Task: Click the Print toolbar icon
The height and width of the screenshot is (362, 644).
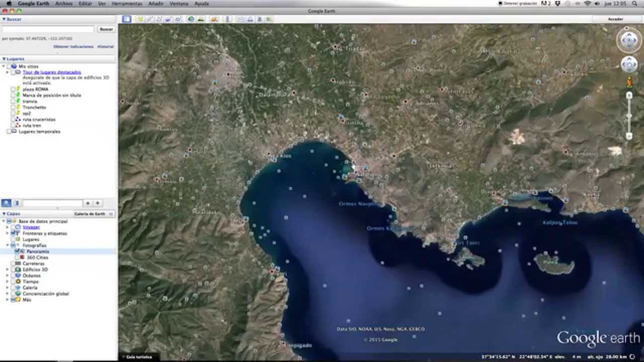Action: (x=250, y=19)
